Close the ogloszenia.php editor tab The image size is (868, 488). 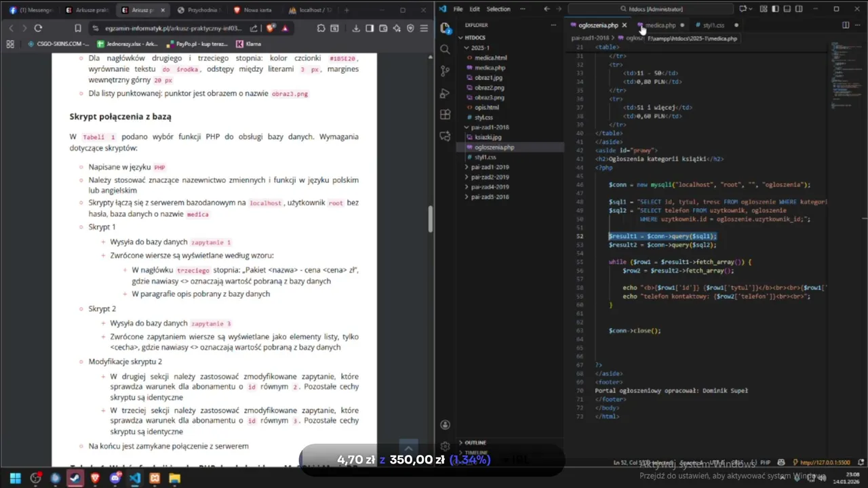click(625, 25)
